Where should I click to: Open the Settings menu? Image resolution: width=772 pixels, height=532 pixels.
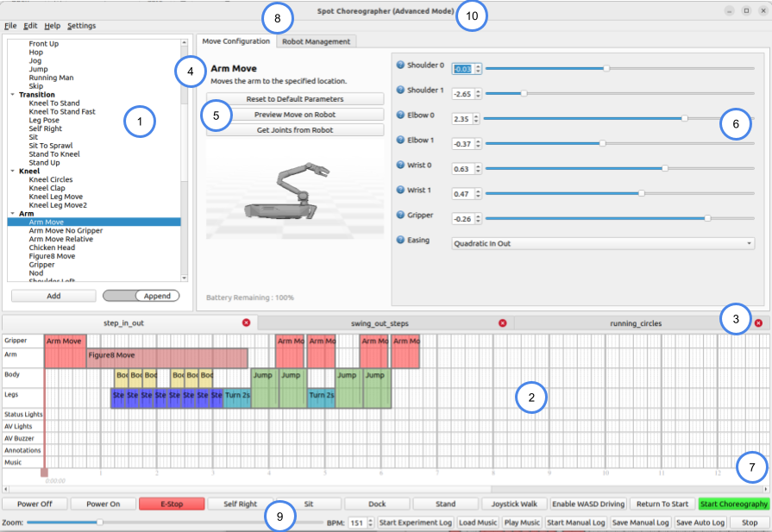coord(81,26)
